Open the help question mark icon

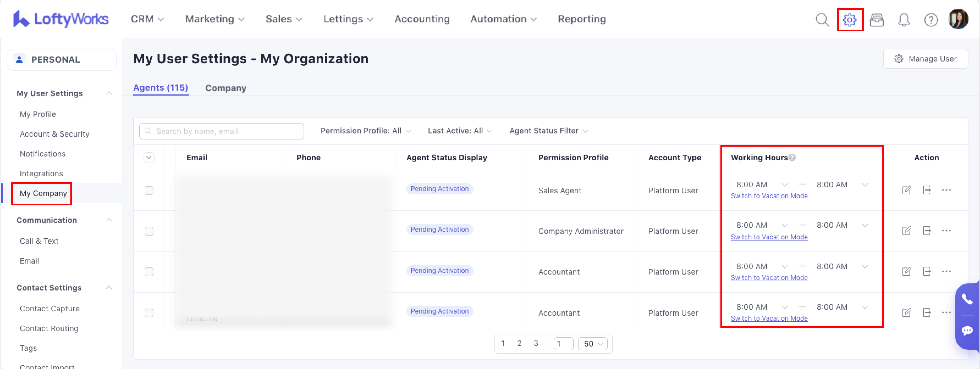(931, 20)
